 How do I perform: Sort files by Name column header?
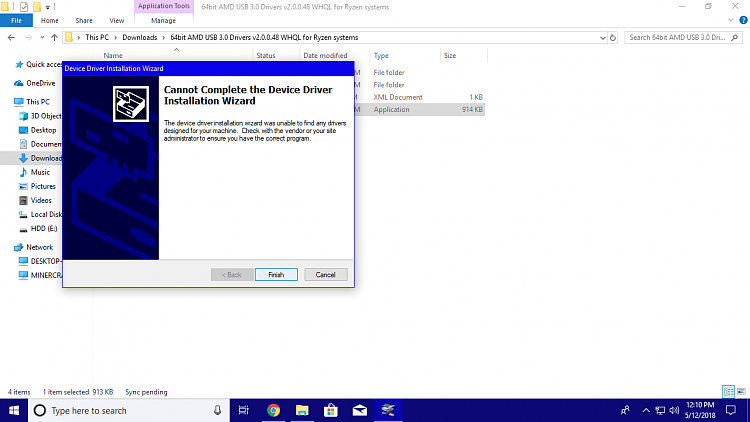[113, 56]
